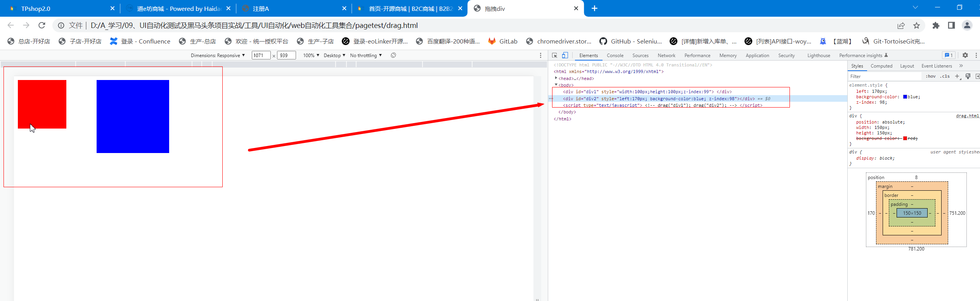Open the 100% zoom dropdown

coord(311,56)
